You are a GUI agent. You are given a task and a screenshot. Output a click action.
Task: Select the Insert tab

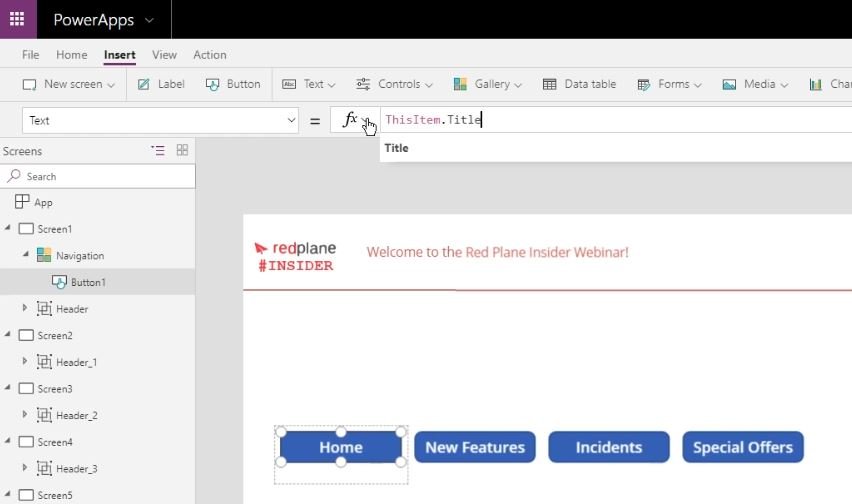point(120,55)
